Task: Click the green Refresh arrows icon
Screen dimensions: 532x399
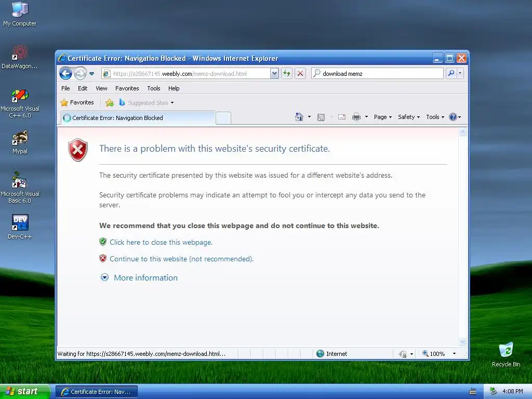Action: pyautogui.click(x=287, y=73)
